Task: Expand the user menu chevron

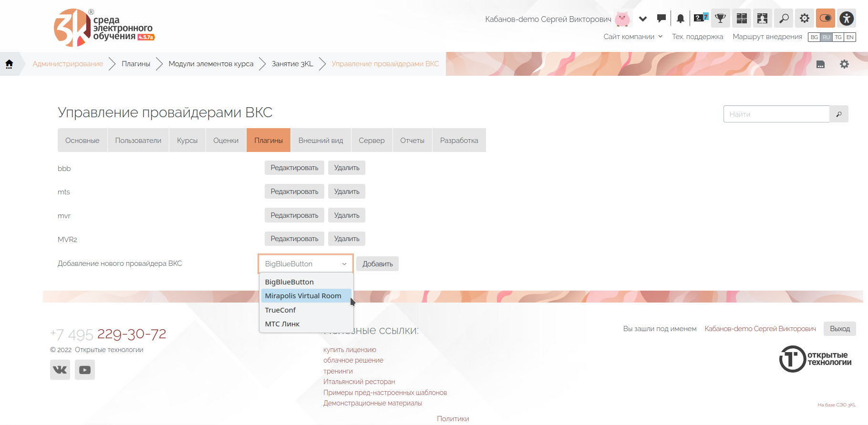Action: 643,19
